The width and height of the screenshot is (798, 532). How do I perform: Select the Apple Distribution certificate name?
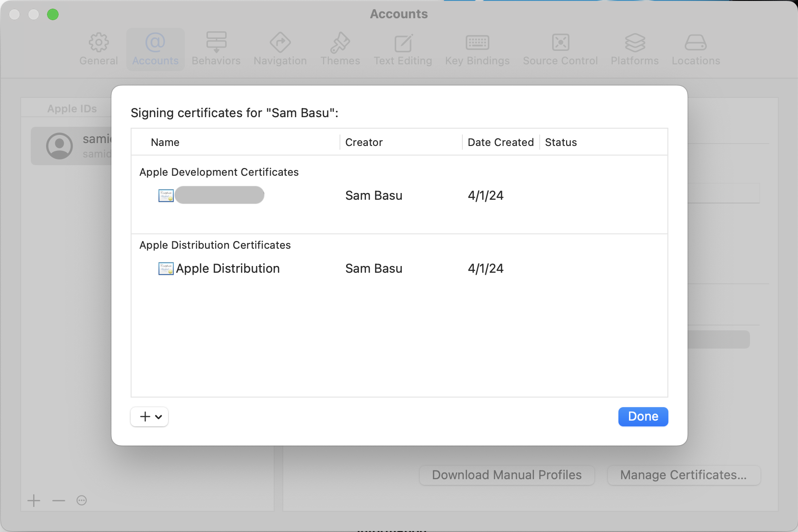pyautogui.click(x=228, y=268)
